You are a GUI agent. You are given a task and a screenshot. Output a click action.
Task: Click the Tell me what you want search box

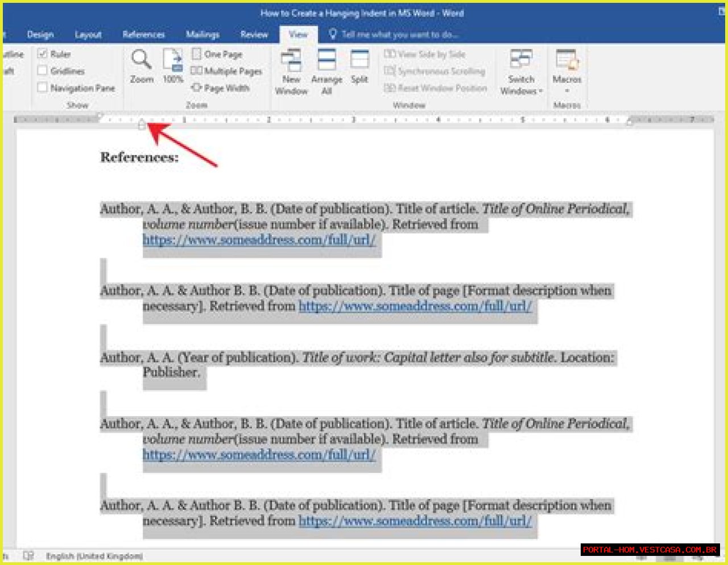pos(399,35)
